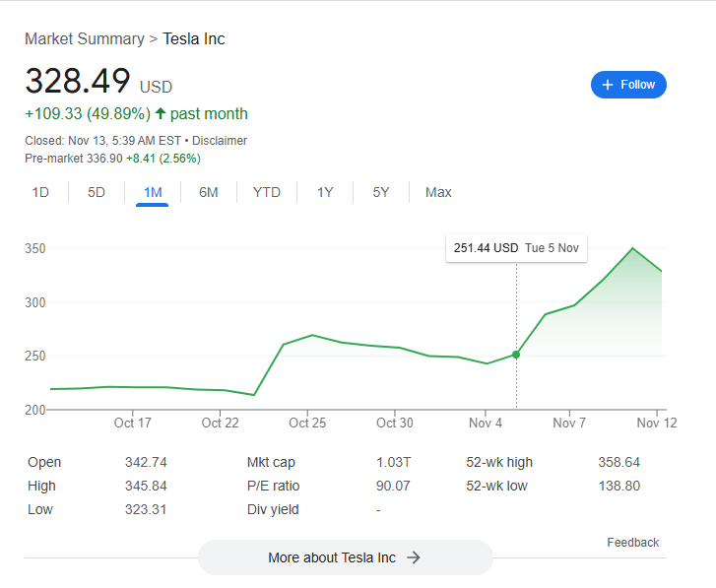The width and height of the screenshot is (716, 588).
Task: Click the Mkt cap value 1.03T
Action: (x=393, y=462)
